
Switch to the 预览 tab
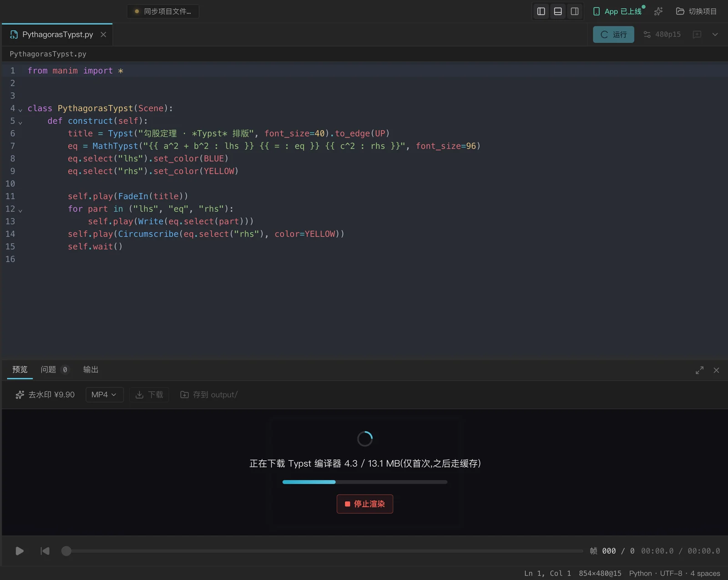[20, 370]
